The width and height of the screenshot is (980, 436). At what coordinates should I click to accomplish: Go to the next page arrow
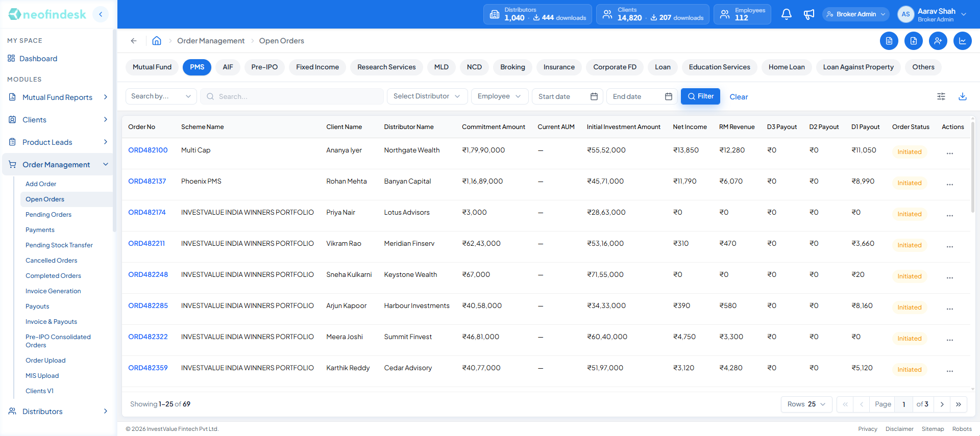coord(942,404)
